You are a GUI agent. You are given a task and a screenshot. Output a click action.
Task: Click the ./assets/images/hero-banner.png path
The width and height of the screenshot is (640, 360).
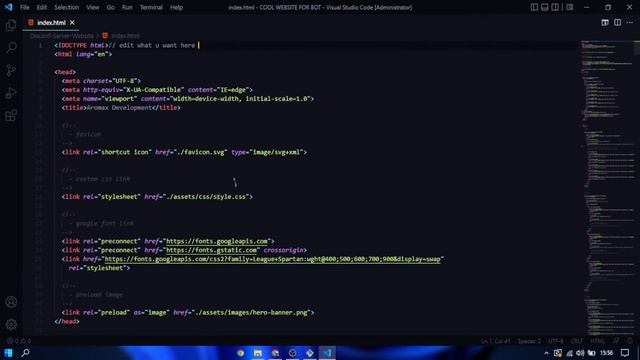(x=251, y=313)
